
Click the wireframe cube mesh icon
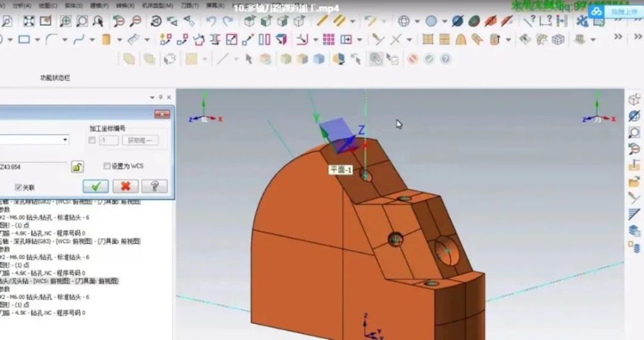558,39
